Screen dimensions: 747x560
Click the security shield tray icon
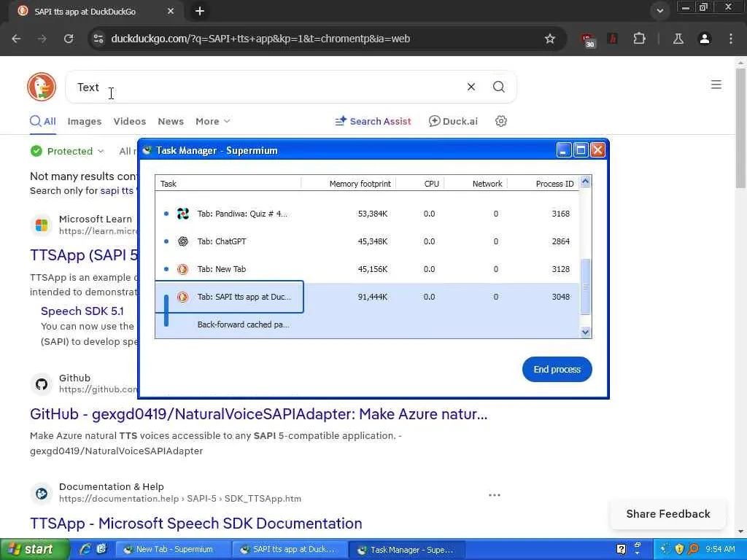click(679, 549)
